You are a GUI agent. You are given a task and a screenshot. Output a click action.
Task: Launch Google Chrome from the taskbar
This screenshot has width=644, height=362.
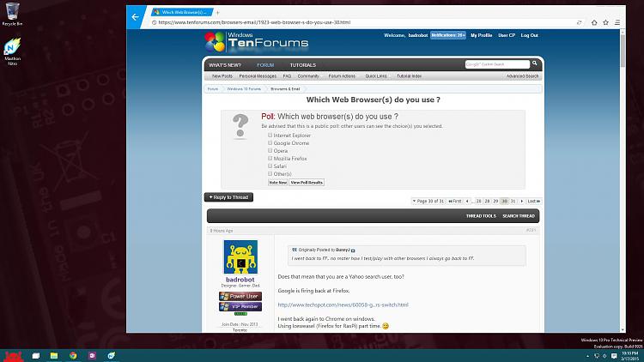coord(73,356)
